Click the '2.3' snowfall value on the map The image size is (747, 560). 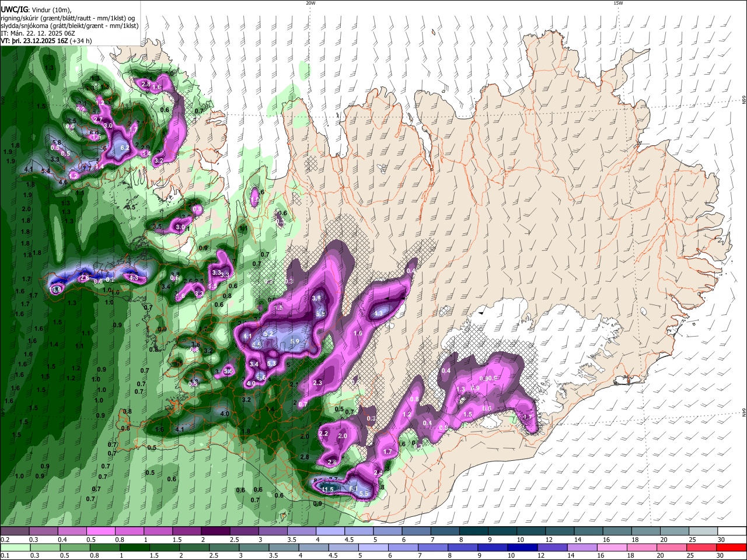point(318,383)
